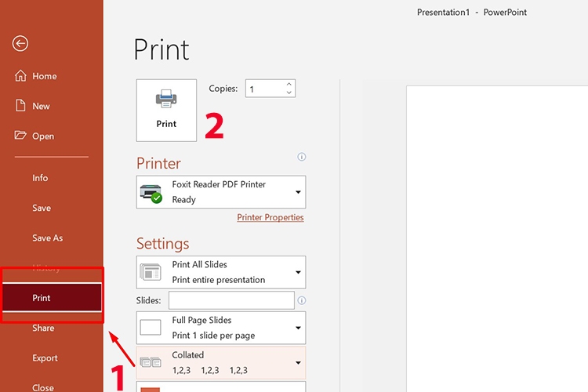Click the Collated pages icon
Viewport: 588px width, 392px height.
(151, 362)
